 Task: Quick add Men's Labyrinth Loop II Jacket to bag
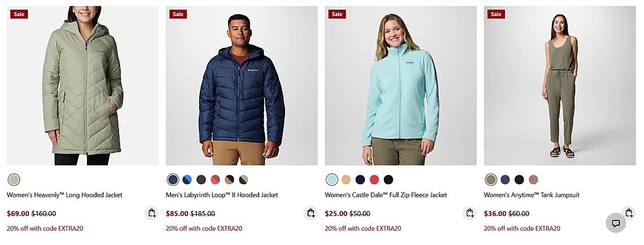pos(310,213)
